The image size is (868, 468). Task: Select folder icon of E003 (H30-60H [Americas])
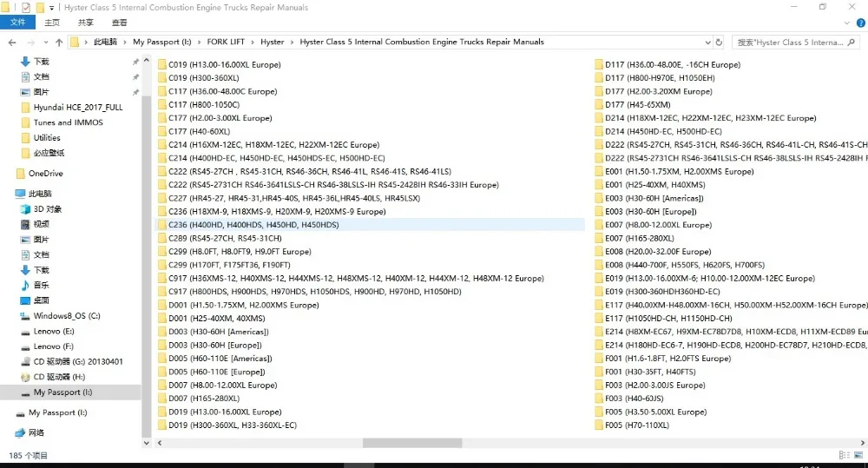(x=598, y=198)
